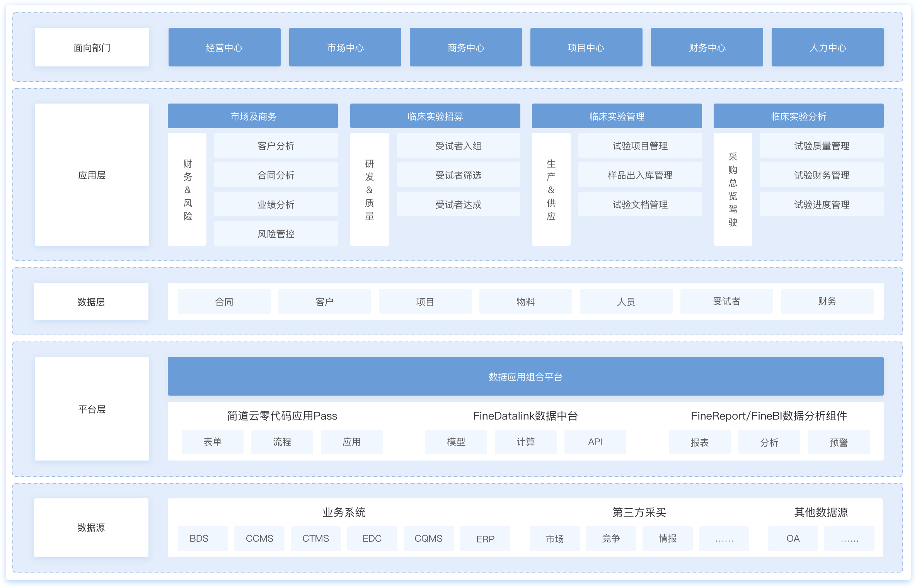This screenshot has height=588, width=917.
Task: Click the 物料 data layer box
Action: 525,301
